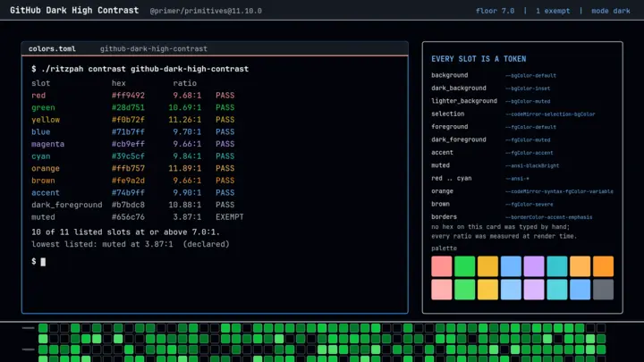Image resolution: width=644 pixels, height=362 pixels.
Task: Select the --fgColor-muted token
Action: pos(528,140)
